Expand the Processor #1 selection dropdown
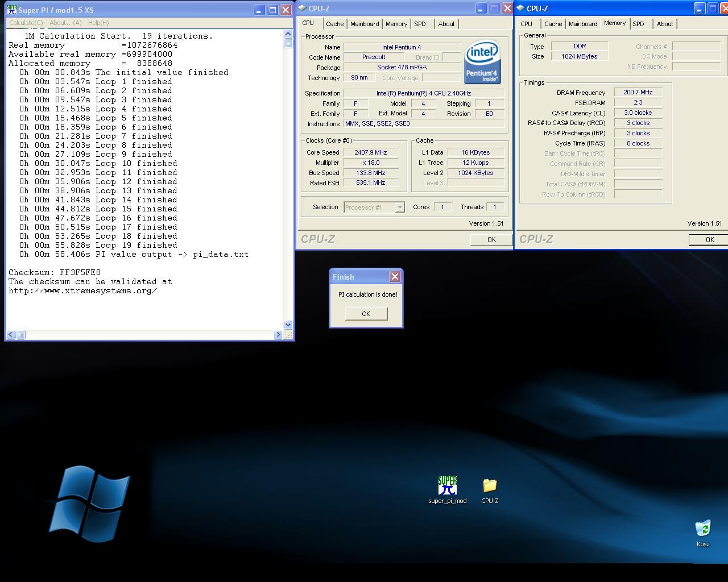728x582 pixels. coord(400,207)
